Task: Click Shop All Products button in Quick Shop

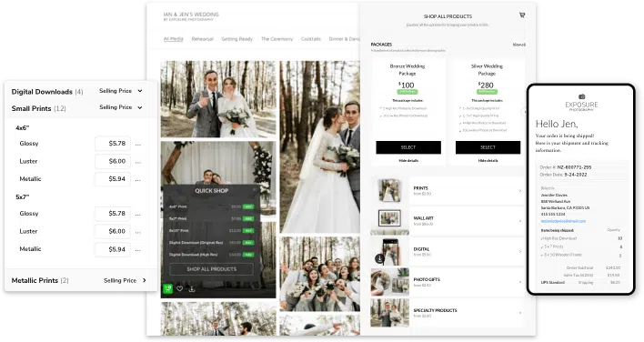Action: tap(212, 269)
